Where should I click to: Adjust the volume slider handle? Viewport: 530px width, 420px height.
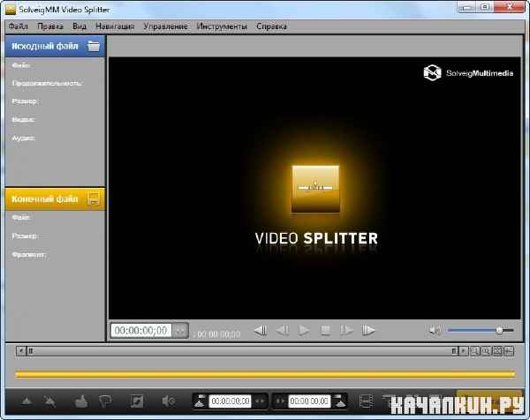(x=500, y=330)
